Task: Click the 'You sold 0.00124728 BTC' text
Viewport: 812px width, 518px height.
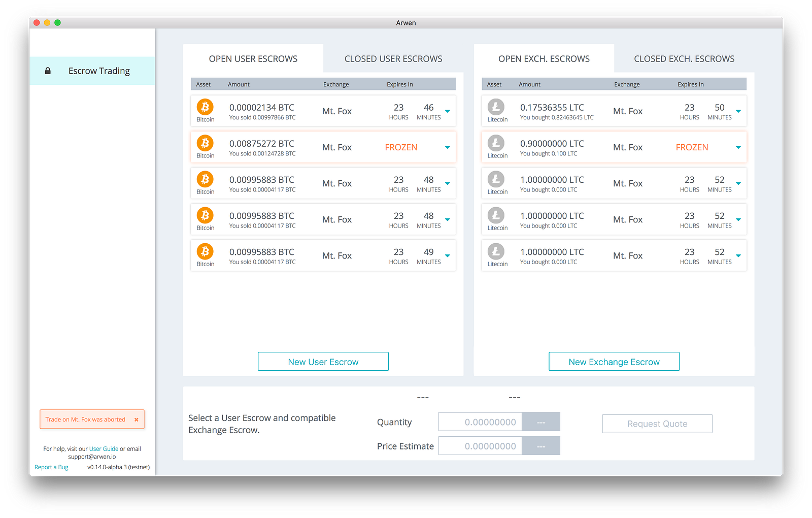Action: (262, 153)
